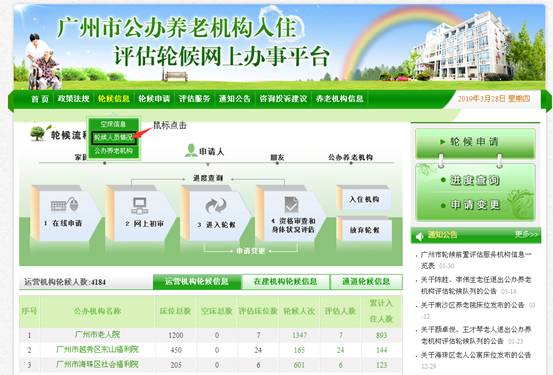
Task: Select 轮候人员情况 in dropdown
Action: pyautogui.click(x=114, y=138)
